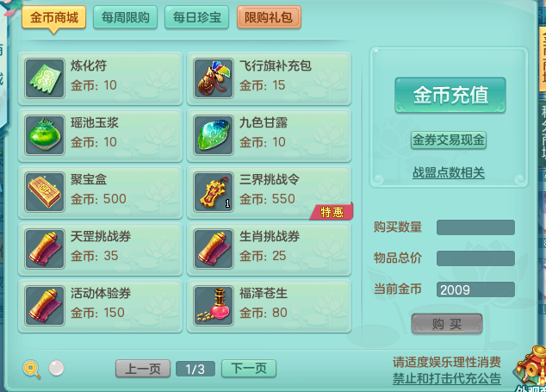Open the 限购礼包 tab
This screenshot has width=546, height=392.
269,17
